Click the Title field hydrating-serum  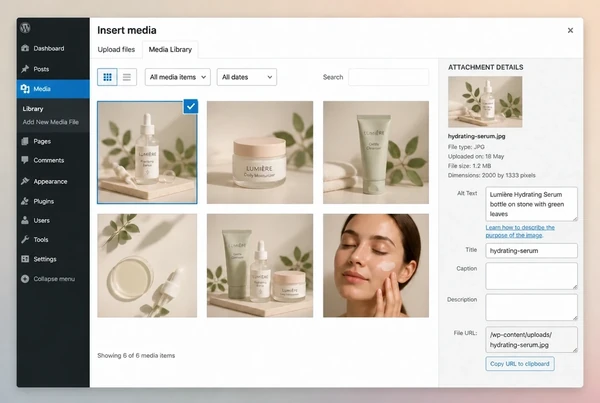coord(531,251)
